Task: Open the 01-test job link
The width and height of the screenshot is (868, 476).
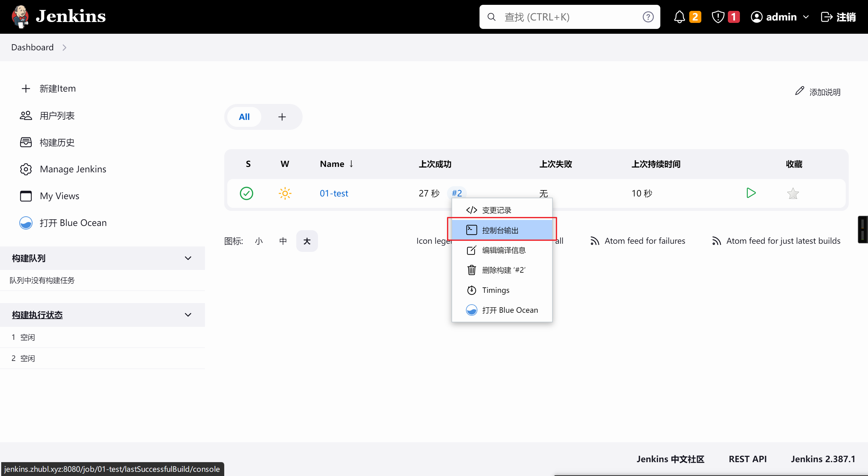Action: point(334,193)
